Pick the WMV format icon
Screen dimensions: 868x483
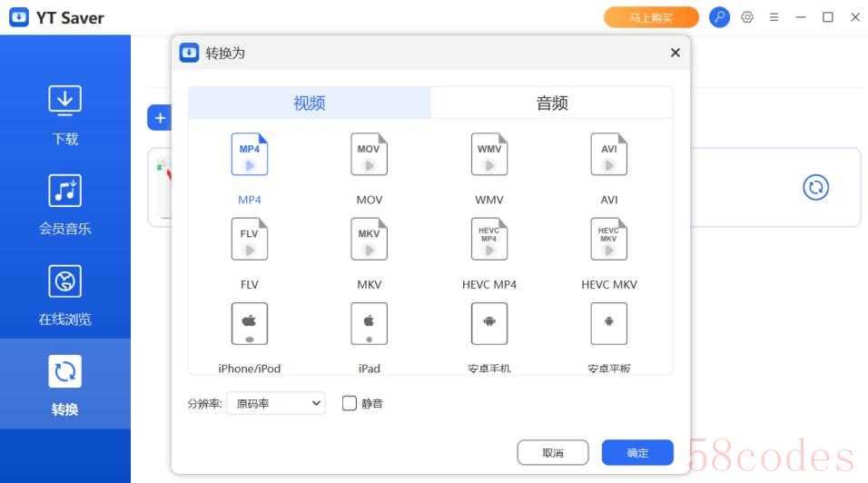coord(489,155)
